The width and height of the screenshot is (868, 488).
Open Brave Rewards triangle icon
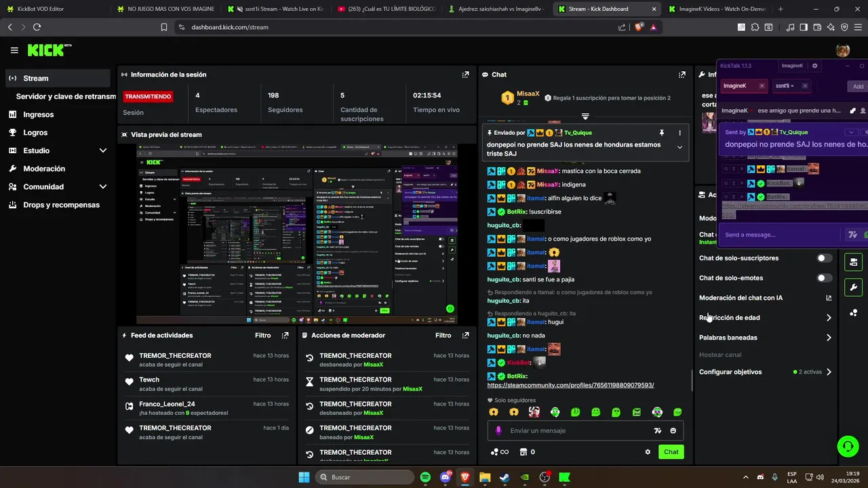(x=653, y=27)
